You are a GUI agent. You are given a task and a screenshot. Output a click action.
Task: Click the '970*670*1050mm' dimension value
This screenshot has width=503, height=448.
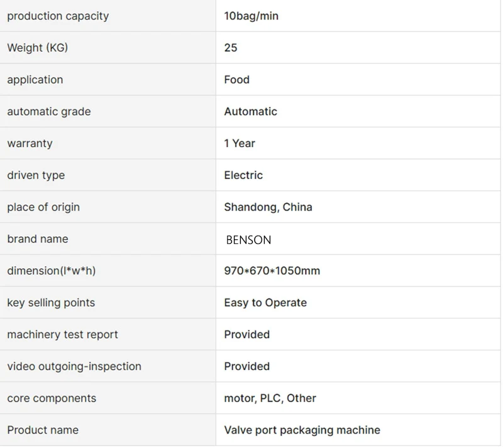tap(272, 271)
